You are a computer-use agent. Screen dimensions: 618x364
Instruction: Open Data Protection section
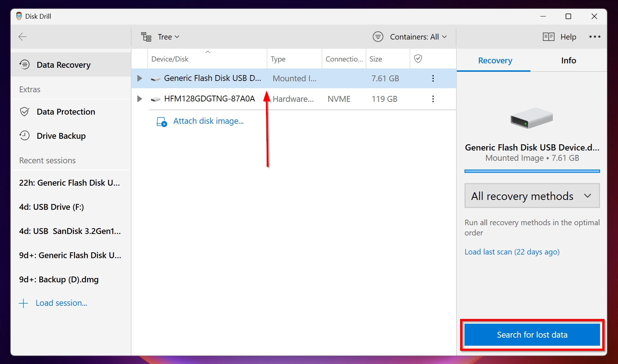pyautogui.click(x=71, y=112)
